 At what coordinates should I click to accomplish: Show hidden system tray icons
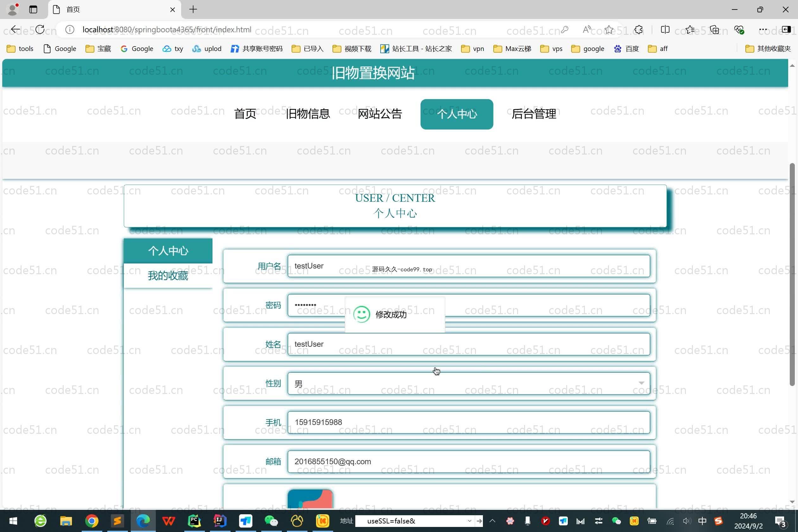click(492, 521)
